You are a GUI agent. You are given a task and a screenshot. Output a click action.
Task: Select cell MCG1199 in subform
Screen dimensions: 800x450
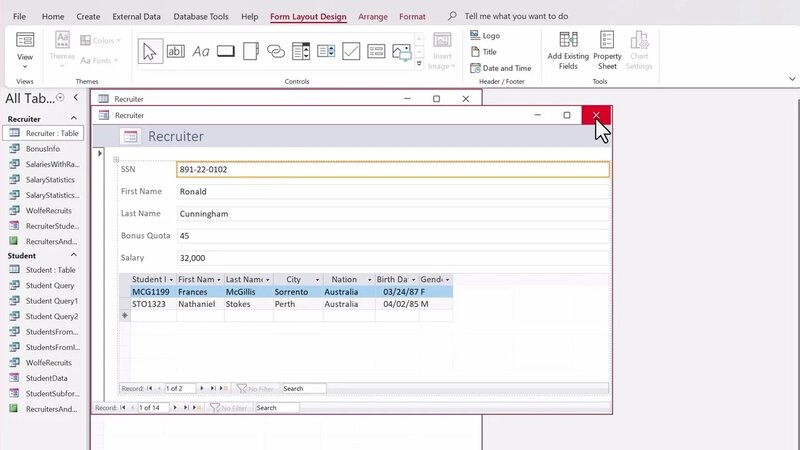coord(154,292)
